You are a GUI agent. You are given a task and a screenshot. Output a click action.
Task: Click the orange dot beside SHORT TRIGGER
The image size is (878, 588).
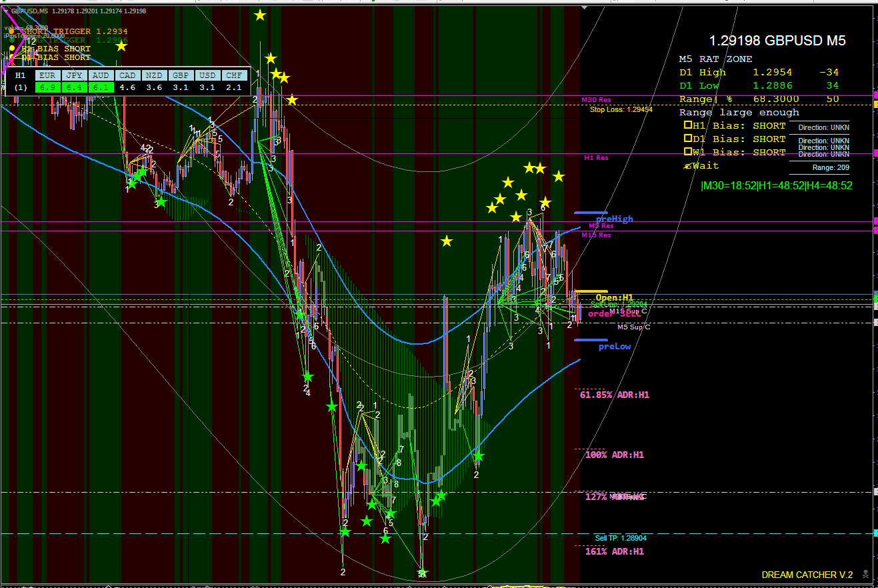pos(11,31)
